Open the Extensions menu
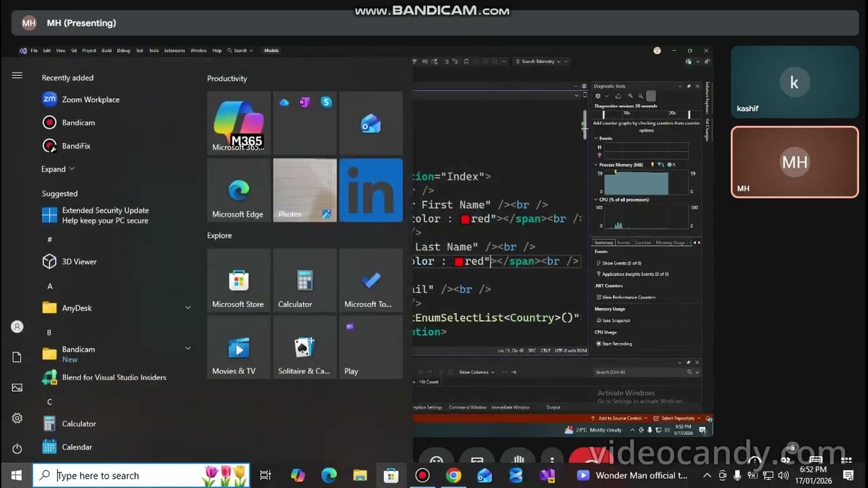The width and height of the screenshot is (868, 488). pos(174,50)
